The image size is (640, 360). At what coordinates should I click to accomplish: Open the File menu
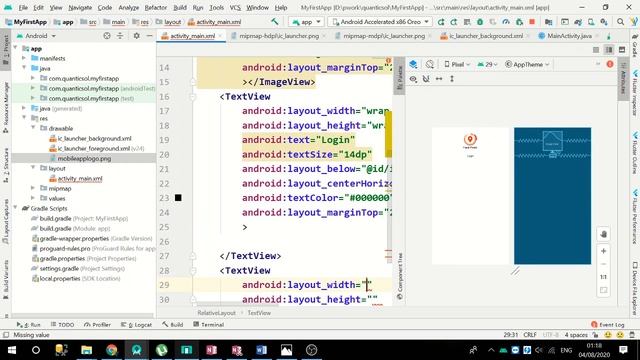(x=23, y=7)
